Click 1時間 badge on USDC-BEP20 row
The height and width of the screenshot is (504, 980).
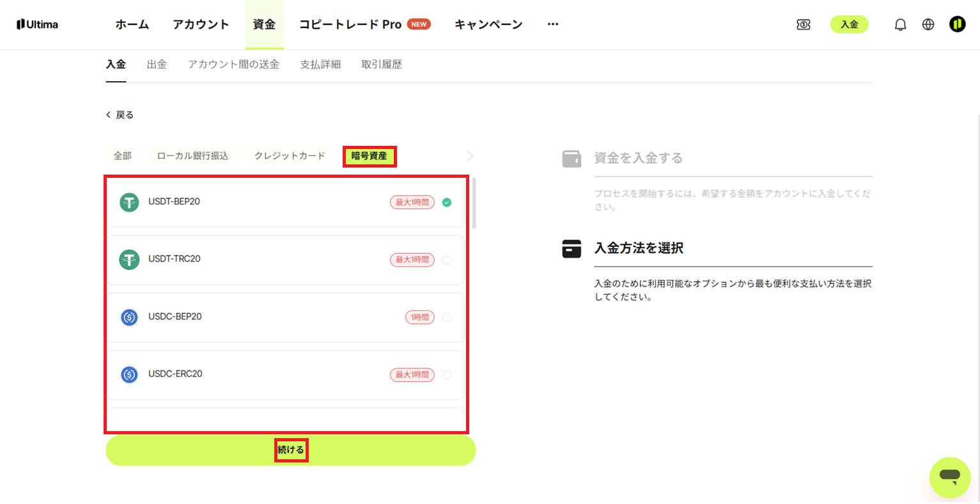(x=420, y=317)
